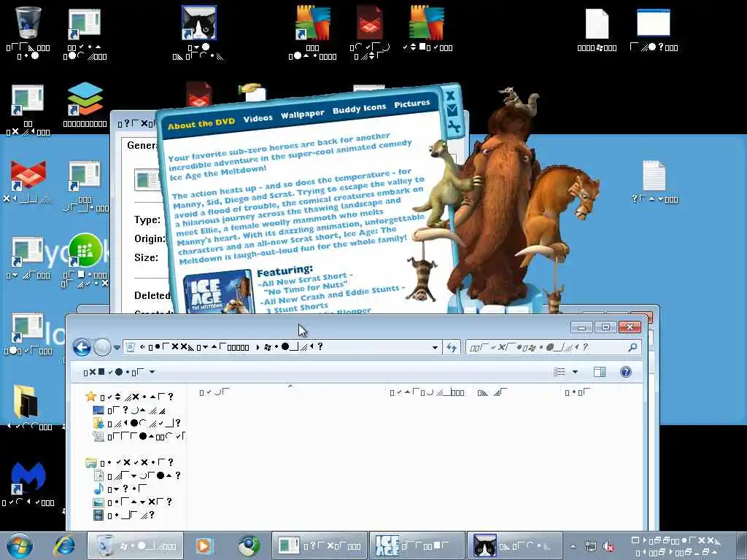Screen dimensions: 747x560
Task: Open the Buddy Icons tab
Action: click(359, 109)
